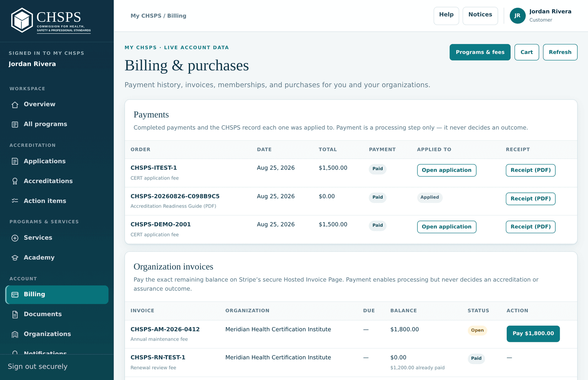Click invoice number CHSPS-RN-TEST-1
This screenshot has width=588, height=380.
point(158,358)
